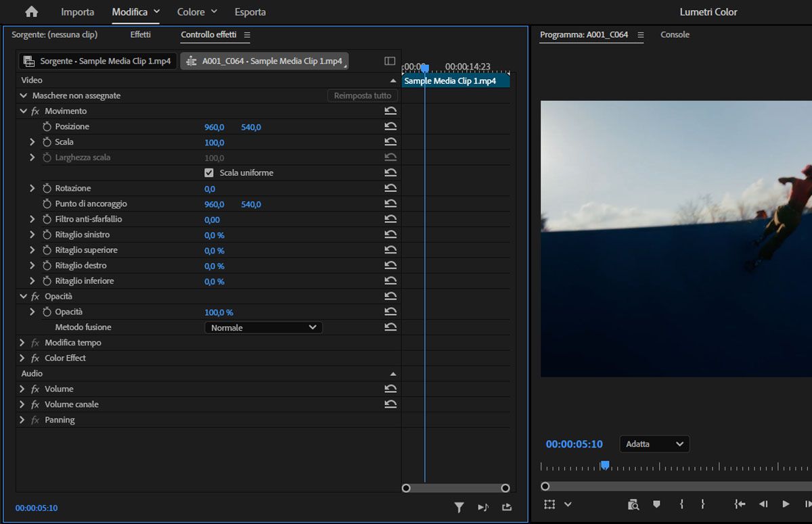Screen dimensions: 812x524
Task: Step back one frame in Program monitor
Action: (763, 504)
